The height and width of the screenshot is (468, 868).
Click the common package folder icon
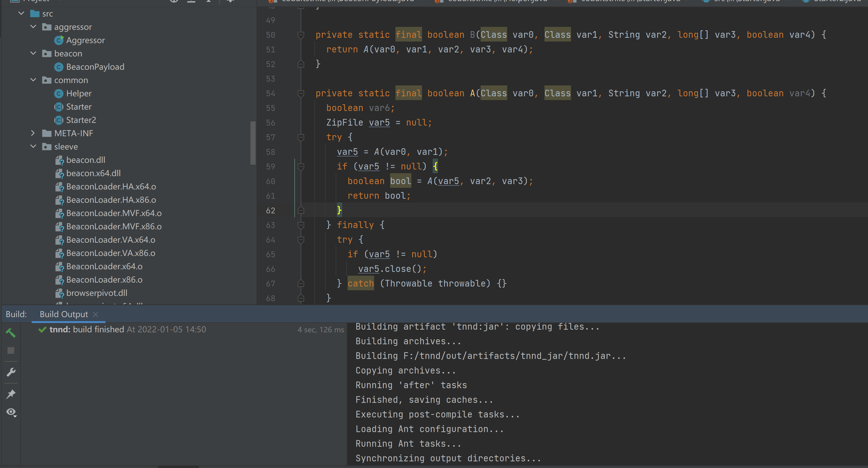(47, 80)
